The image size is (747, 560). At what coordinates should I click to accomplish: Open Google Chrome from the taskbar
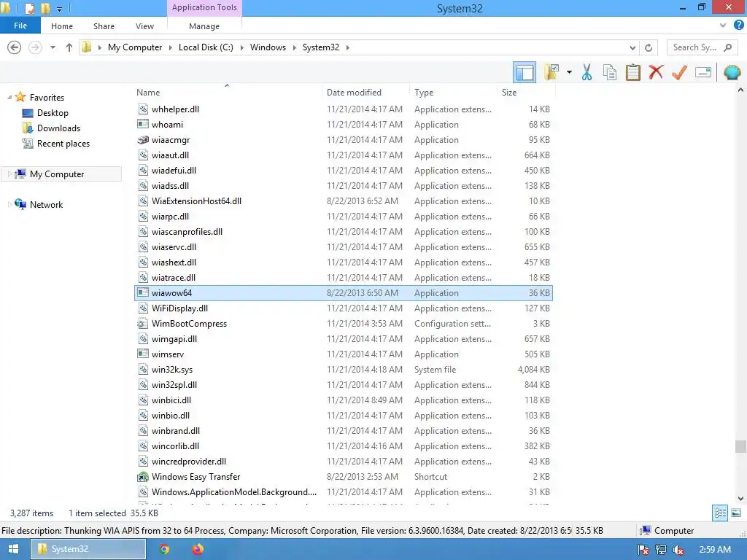pos(165,549)
